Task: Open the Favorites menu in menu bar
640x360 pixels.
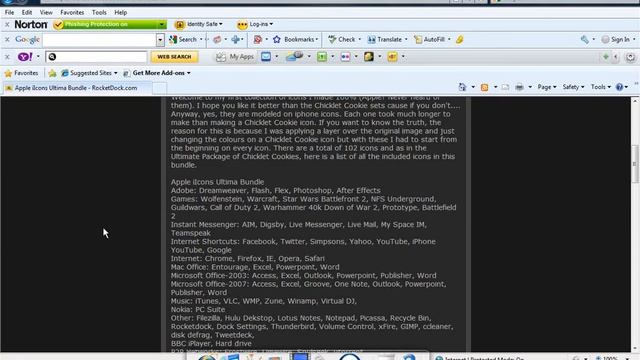Action: [72, 13]
